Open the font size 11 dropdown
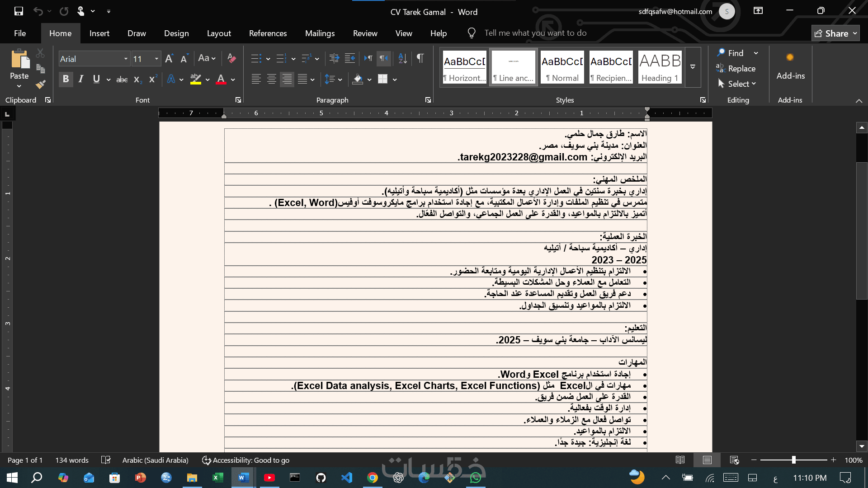 pyautogui.click(x=156, y=59)
